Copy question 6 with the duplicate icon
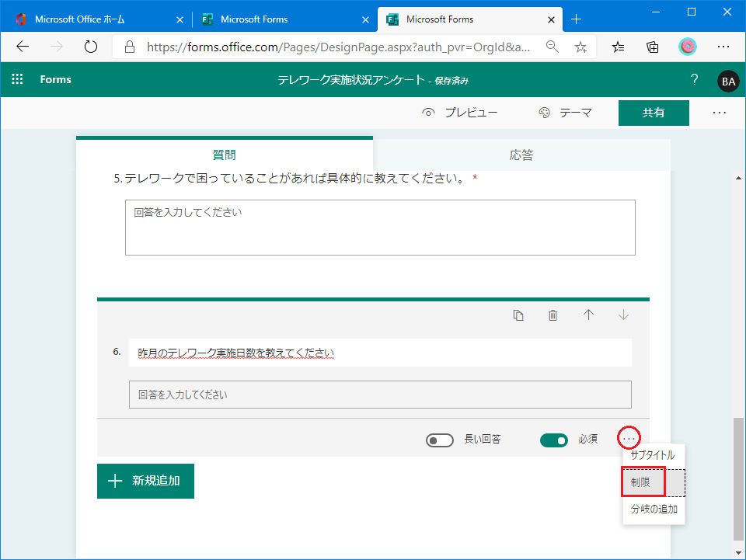Image resolution: width=746 pixels, height=560 pixels. [518, 315]
